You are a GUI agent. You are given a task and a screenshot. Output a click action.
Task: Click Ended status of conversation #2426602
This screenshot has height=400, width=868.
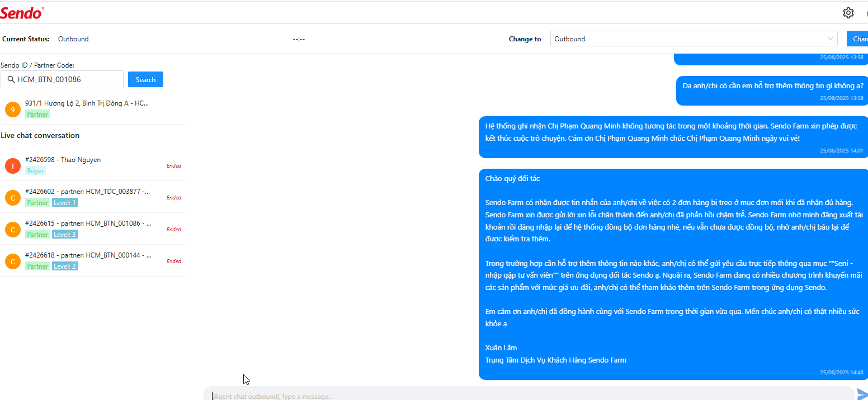(174, 198)
